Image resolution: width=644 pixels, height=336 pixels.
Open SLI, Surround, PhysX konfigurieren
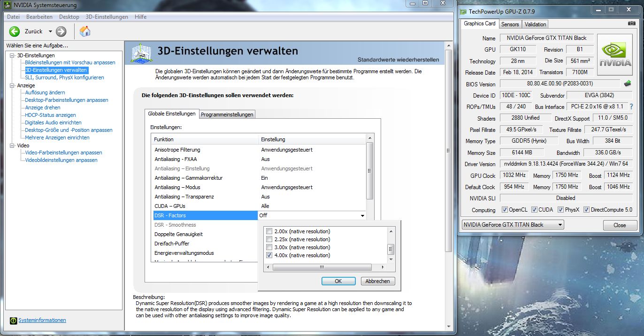(64, 77)
